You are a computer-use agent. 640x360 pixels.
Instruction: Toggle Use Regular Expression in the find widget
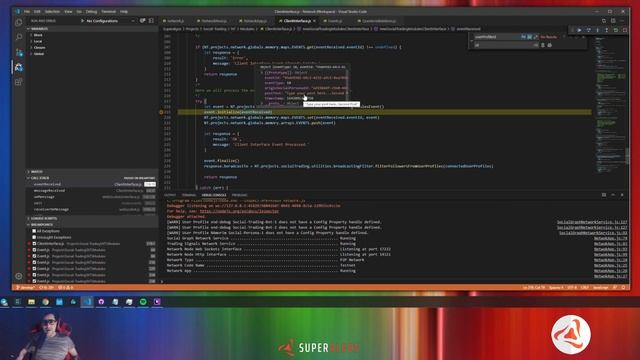[536, 37]
